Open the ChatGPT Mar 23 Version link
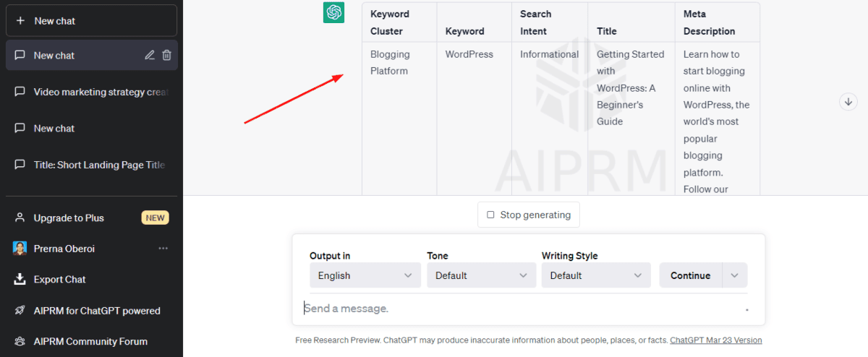868x357 pixels. pyautogui.click(x=715, y=340)
